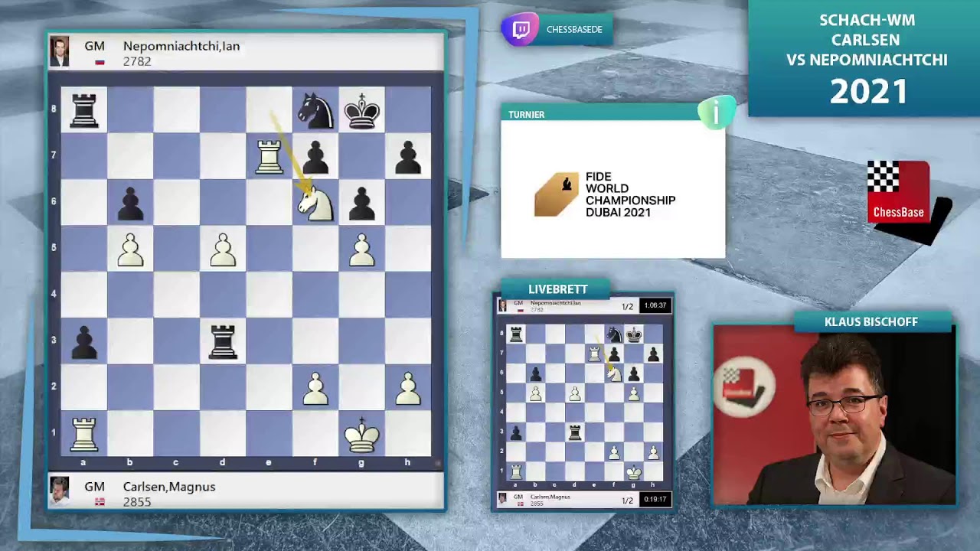Click the GM title beside Nepomniachtchi
Viewport: 980px width, 551px height.
click(94, 46)
